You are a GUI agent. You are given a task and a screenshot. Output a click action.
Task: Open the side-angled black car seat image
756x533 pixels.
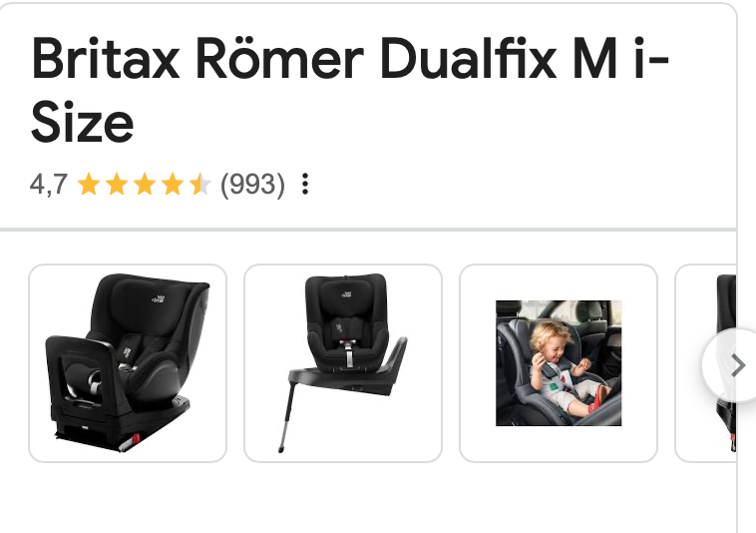pyautogui.click(x=128, y=363)
